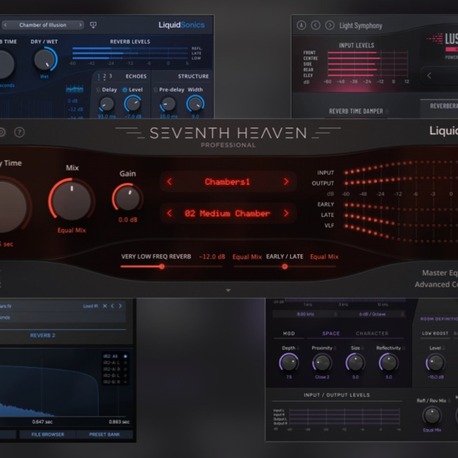The width and height of the screenshot is (458, 458).
Task: Click previous IR arrow next to Load IR
Action: coord(112,306)
